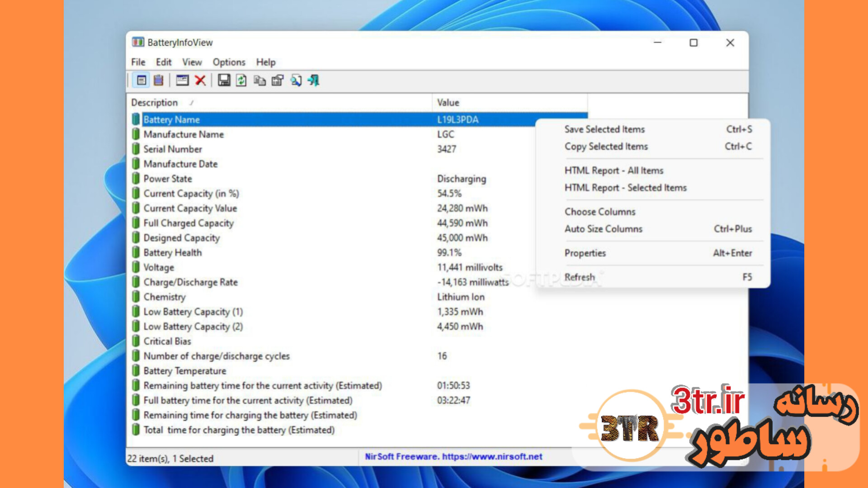Click the "LGC" manufacturer value
The image size is (868, 488).
pyautogui.click(x=446, y=134)
